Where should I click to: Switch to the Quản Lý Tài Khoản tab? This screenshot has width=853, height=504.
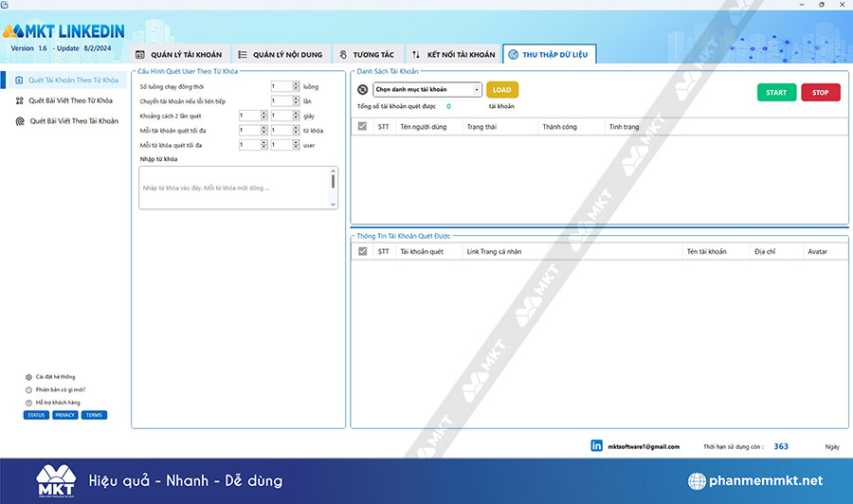pos(179,55)
